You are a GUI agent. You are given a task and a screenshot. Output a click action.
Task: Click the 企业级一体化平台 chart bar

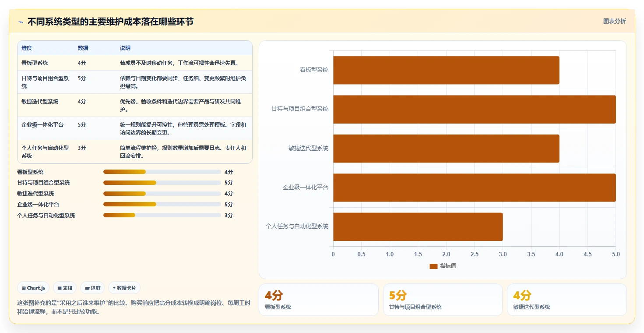tap(475, 188)
